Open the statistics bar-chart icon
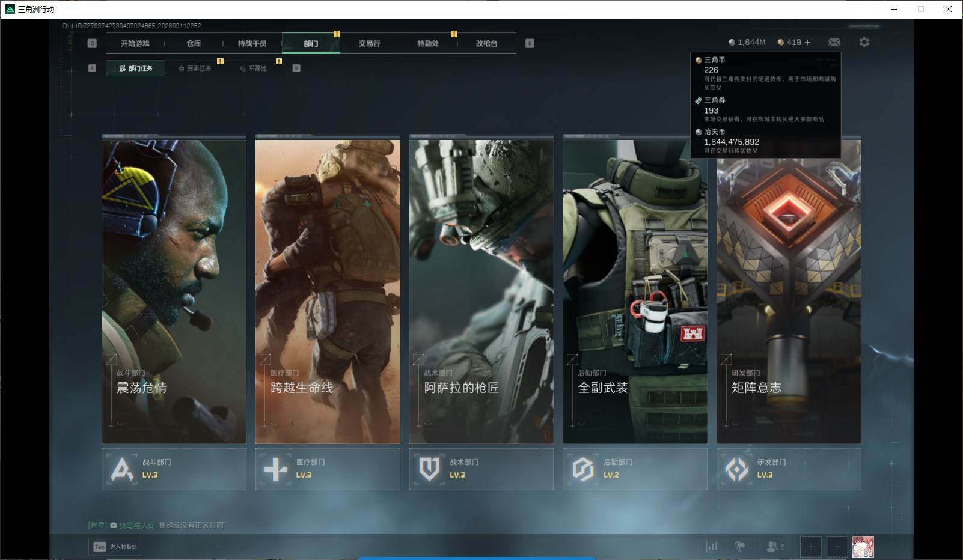This screenshot has height=560, width=963. click(712, 547)
